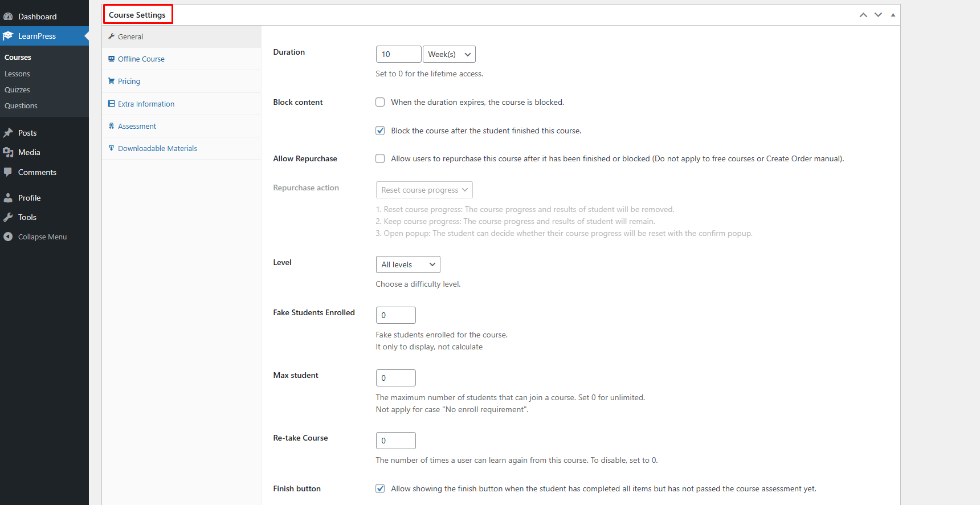Enable blocking course when duration expires
Image resolution: width=980 pixels, height=505 pixels.
(380, 102)
